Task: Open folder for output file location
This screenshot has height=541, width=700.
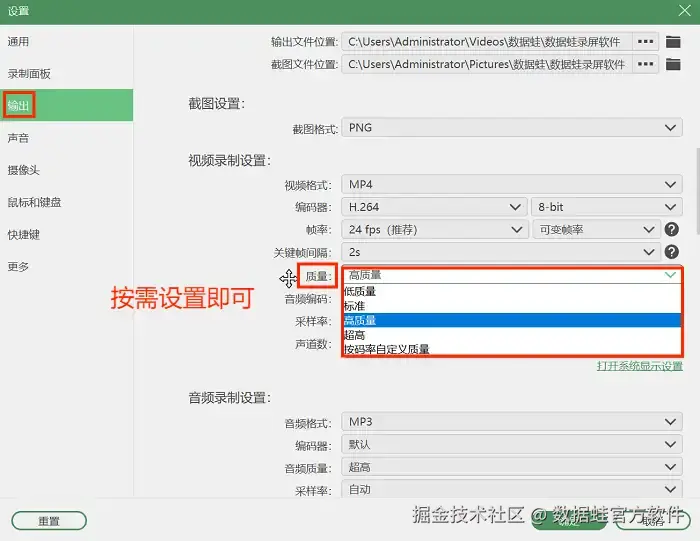Action: pos(673,42)
